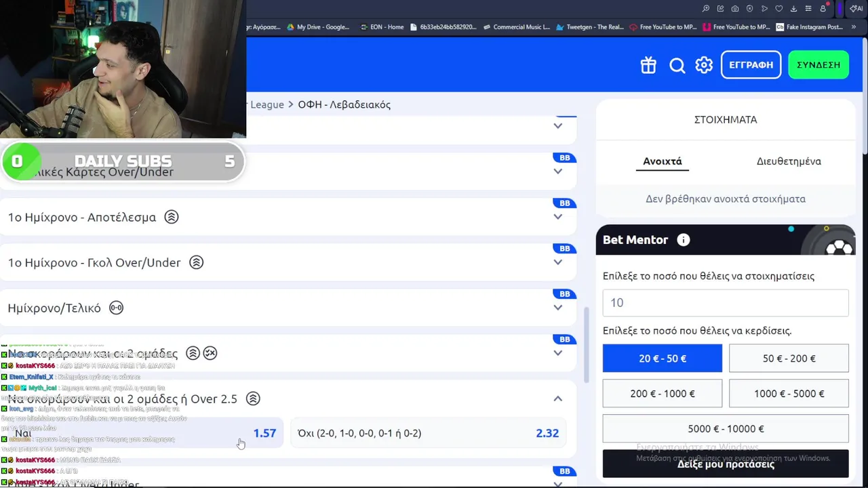The width and height of the screenshot is (868, 488).
Task: Select Όχι (2-0, 1-0, 0-0, 0-1 ή 0-2) odds 2.32
Action: (x=428, y=433)
